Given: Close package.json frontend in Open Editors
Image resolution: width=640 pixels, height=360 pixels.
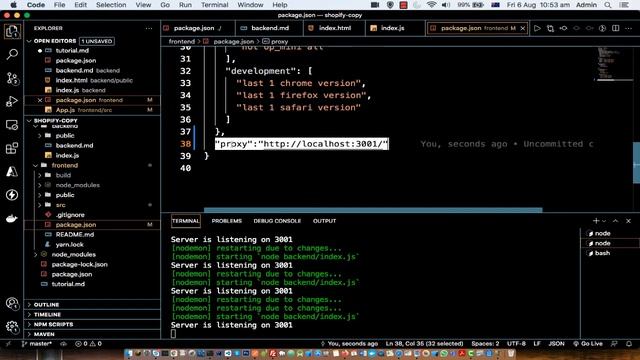Looking at the screenshot, I should pos(40,100).
